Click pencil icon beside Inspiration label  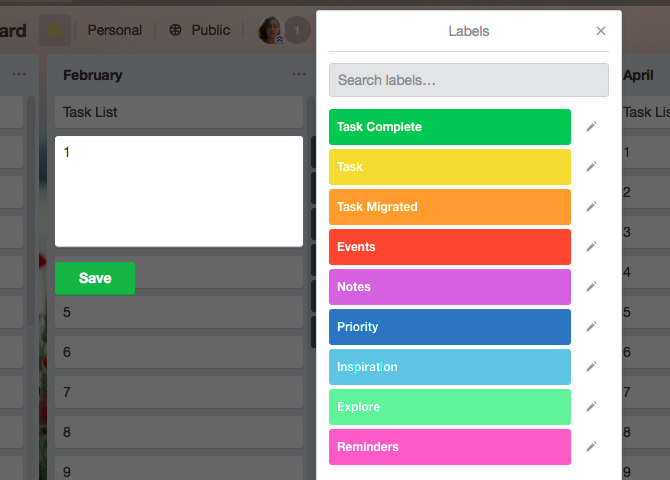pyautogui.click(x=591, y=367)
